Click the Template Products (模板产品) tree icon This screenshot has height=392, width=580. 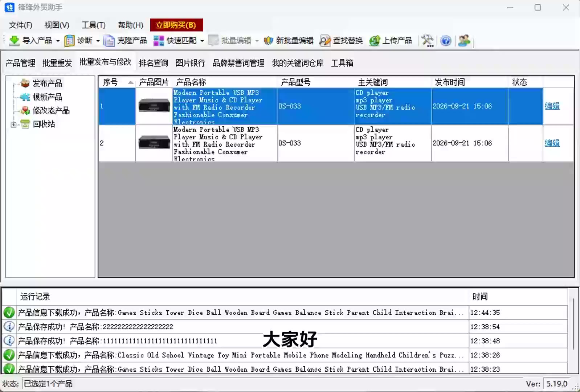click(x=25, y=97)
